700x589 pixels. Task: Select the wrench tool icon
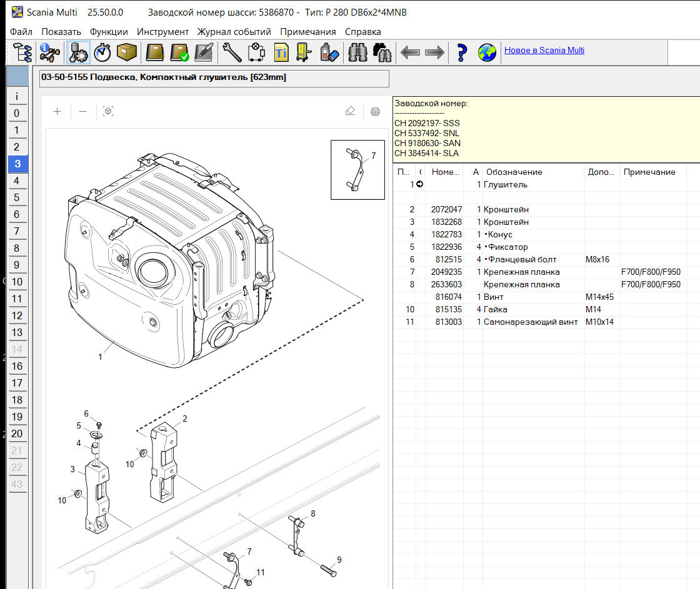(x=232, y=52)
